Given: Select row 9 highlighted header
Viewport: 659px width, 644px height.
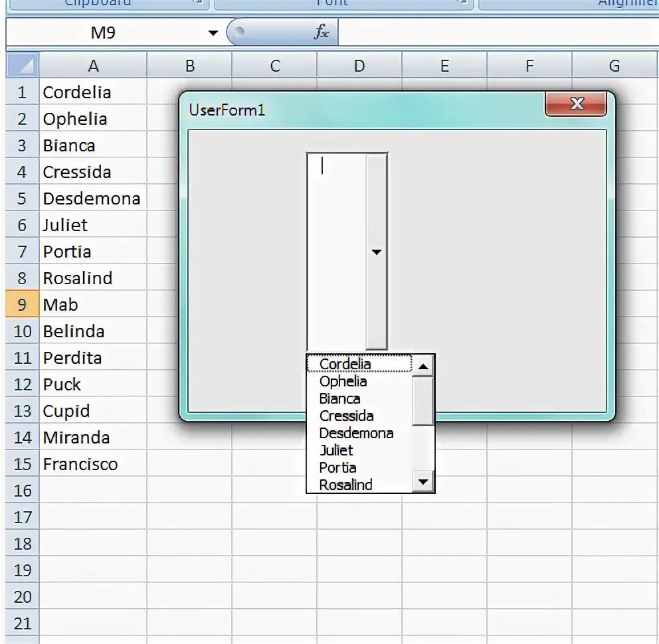Looking at the screenshot, I should (23, 304).
